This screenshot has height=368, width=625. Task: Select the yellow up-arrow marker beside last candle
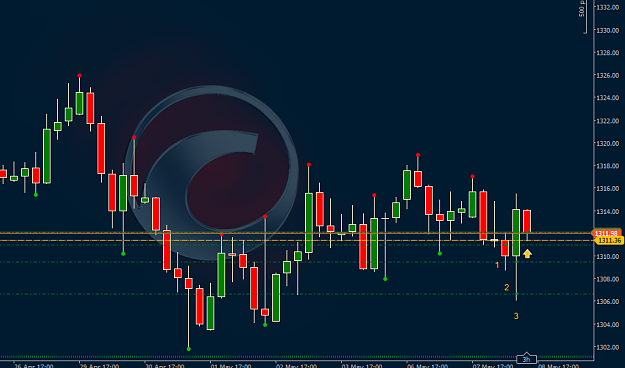527,253
